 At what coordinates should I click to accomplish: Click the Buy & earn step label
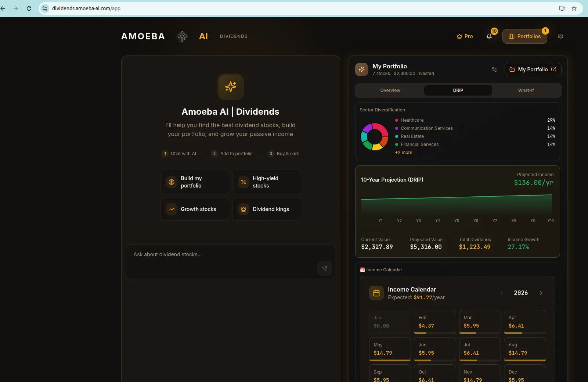click(x=288, y=154)
